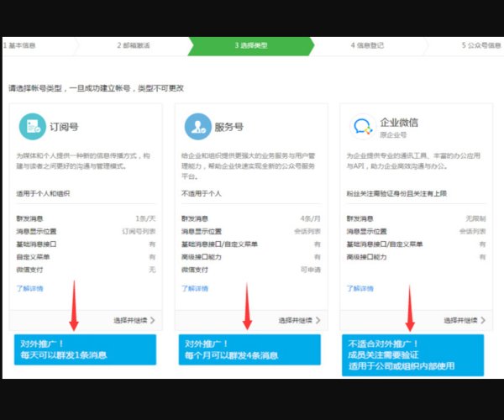Viewport: 504px width, 420px height.
Task: Select step 1 基本信息
Action: click(x=19, y=45)
